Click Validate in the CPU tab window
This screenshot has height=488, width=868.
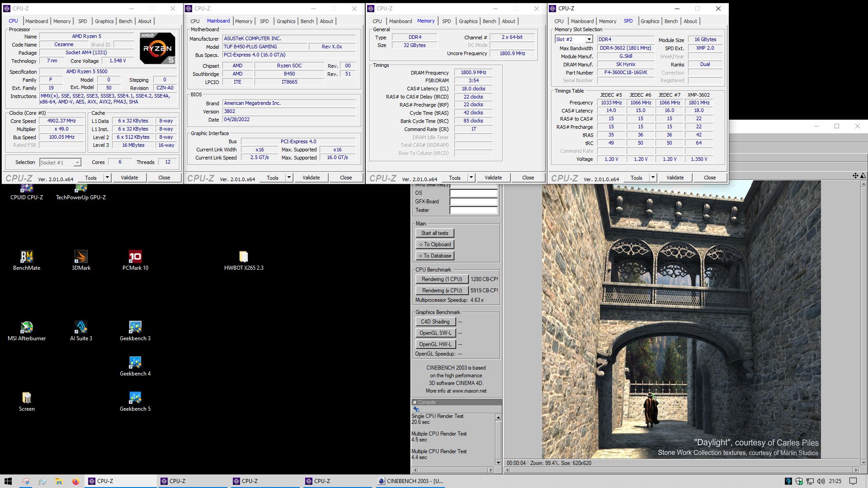pos(129,178)
